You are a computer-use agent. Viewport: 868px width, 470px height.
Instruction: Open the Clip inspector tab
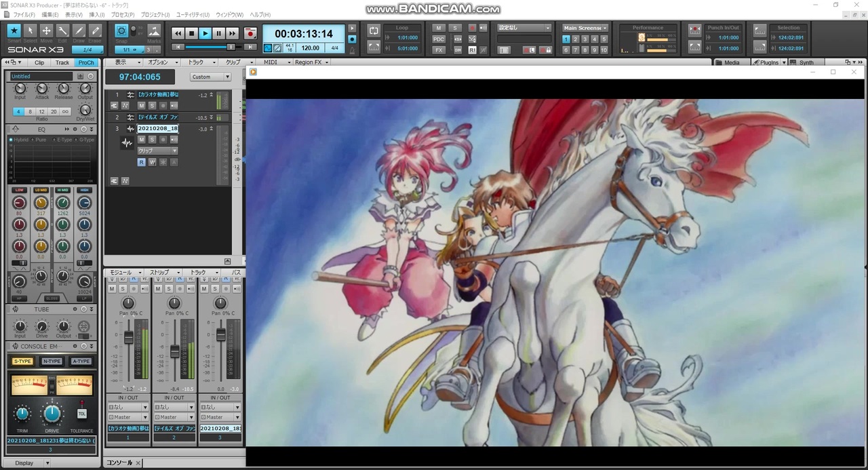[39, 62]
